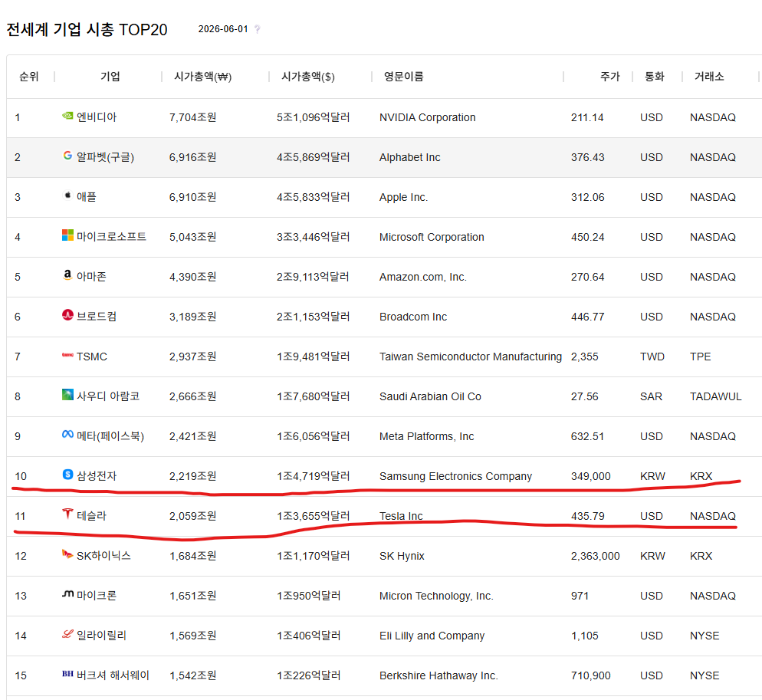Select the Samsung Electronics Company cell
762x700 pixels.
pyautogui.click(x=455, y=476)
